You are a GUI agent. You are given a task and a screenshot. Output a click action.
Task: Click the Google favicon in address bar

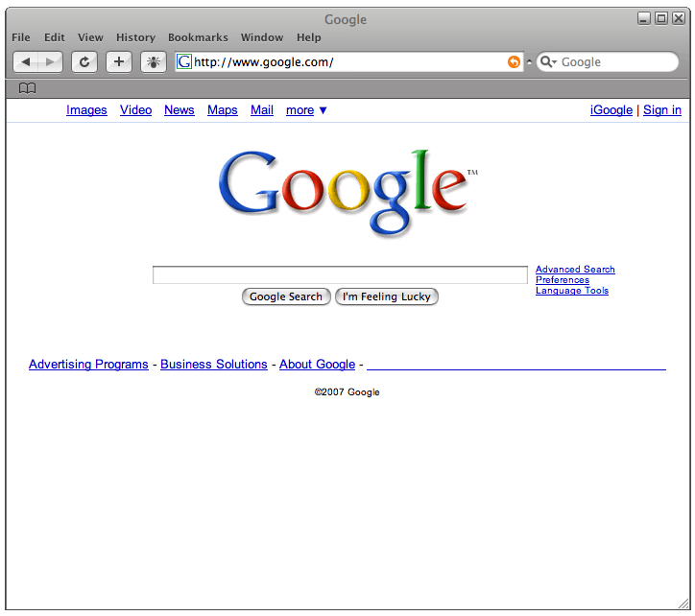pyautogui.click(x=184, y=62)
